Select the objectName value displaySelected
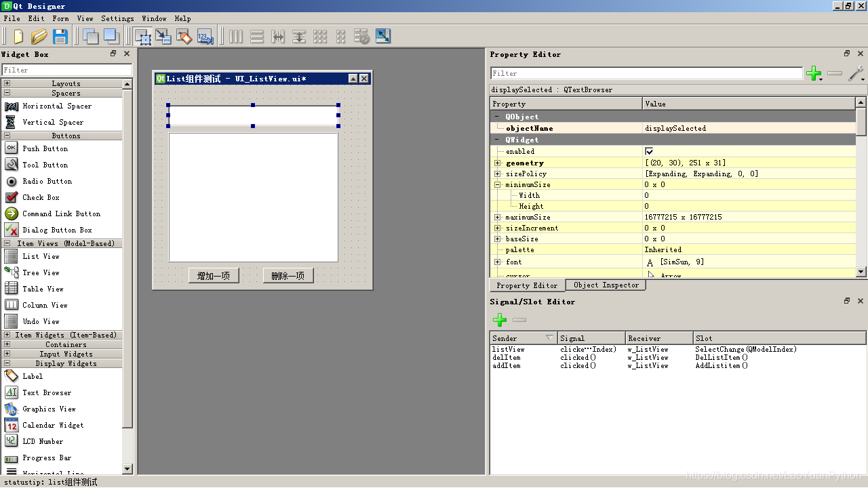 (x=749, y=128)
